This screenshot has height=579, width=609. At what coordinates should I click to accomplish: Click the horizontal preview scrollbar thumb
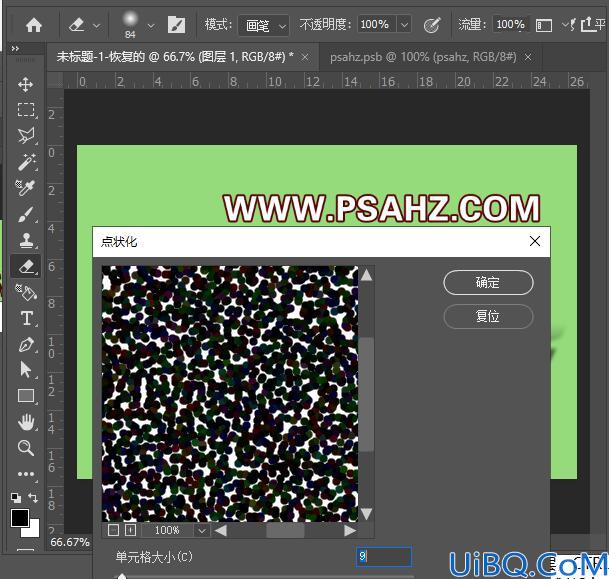(x=285, y=530)
